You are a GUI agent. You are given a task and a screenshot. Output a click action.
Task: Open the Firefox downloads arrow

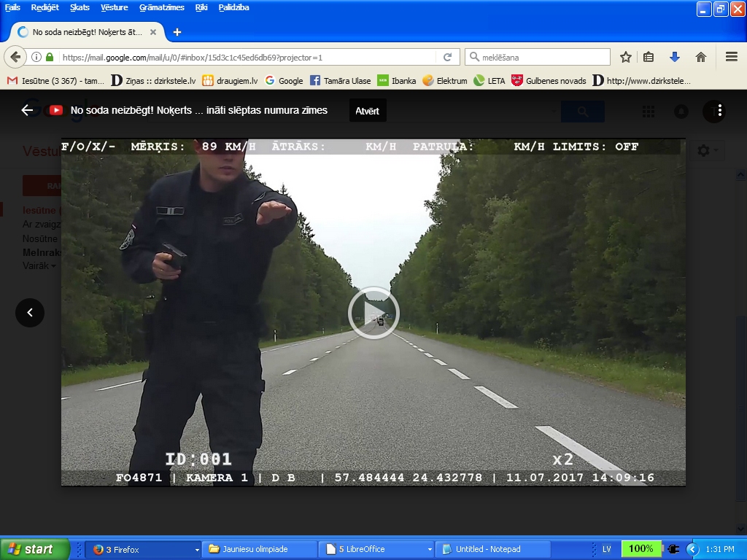(x=675, y=57)
